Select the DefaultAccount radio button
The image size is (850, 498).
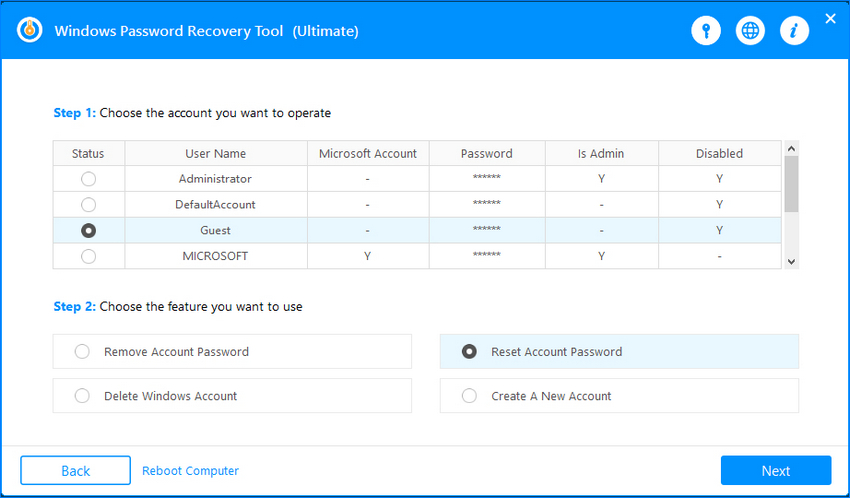pyautogui.click(x=88, y=205)
